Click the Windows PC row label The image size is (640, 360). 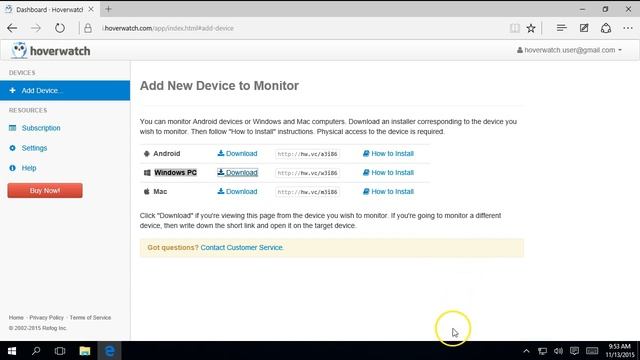[x=176, y=173]
